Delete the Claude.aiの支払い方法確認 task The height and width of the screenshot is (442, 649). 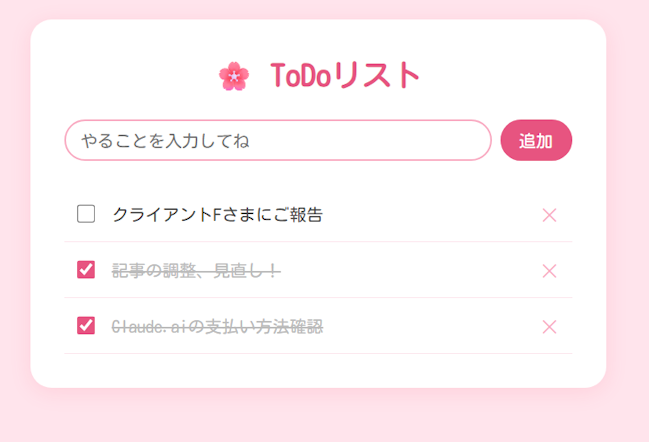click(x=549, y=327)
